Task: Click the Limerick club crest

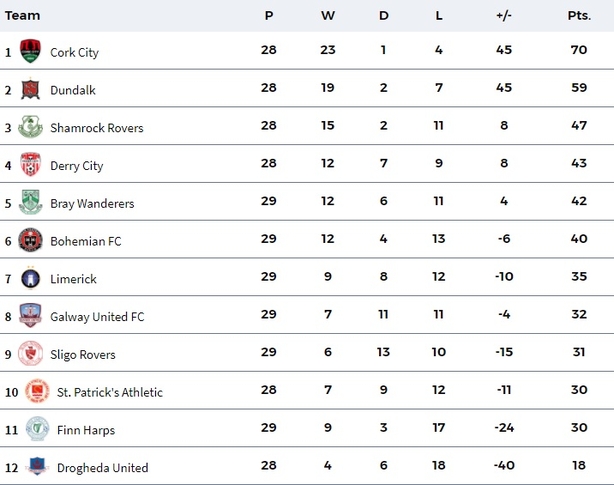Action: pos(31,278)
